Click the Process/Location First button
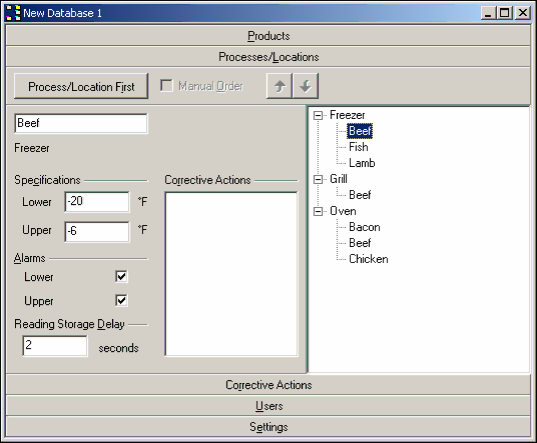This screenshot has width=537, height=443. point(81,86)
